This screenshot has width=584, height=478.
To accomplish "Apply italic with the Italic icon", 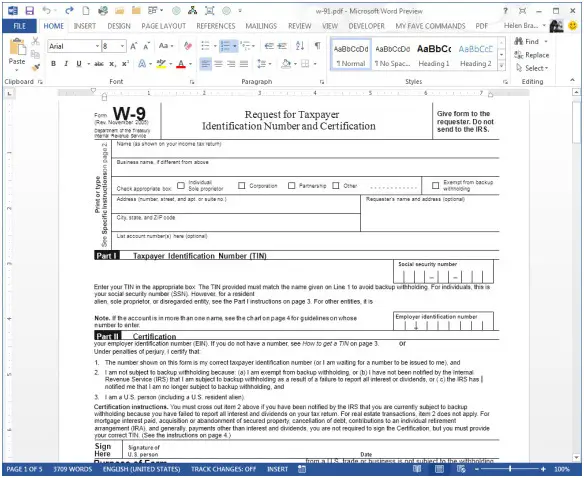I will pyautogui.click(x=66, y=64).
